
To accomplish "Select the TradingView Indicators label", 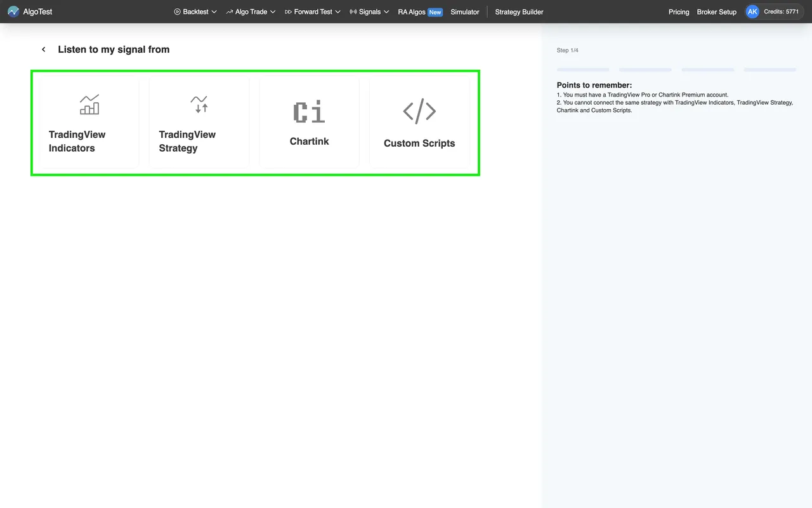I will pos(77,142).
